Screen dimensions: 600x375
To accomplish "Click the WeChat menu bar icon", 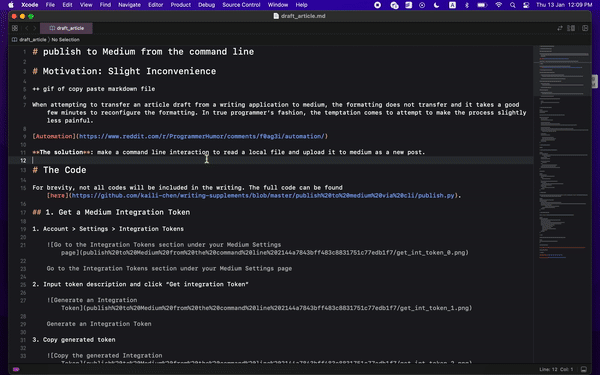I will [x=394, y=5].
